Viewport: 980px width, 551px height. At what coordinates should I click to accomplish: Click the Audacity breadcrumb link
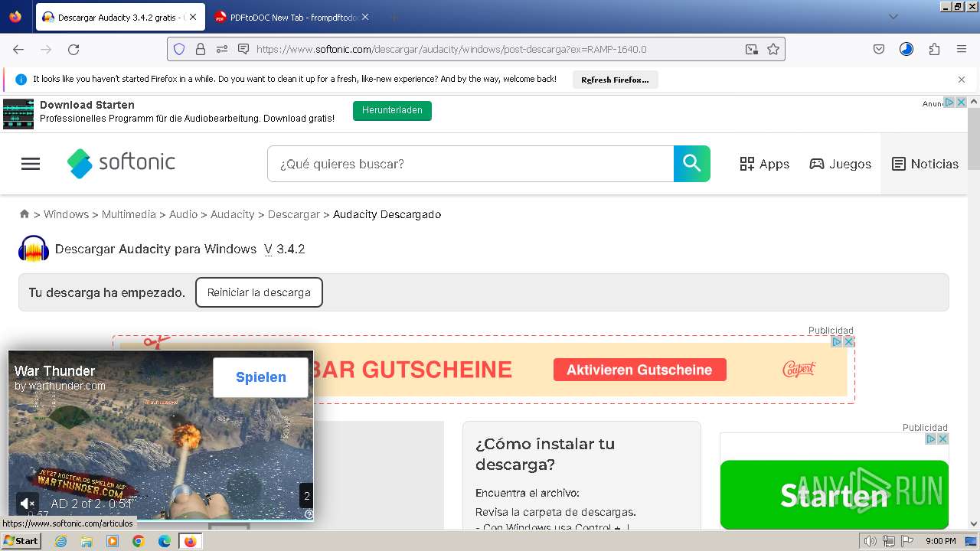coord(232,214)
